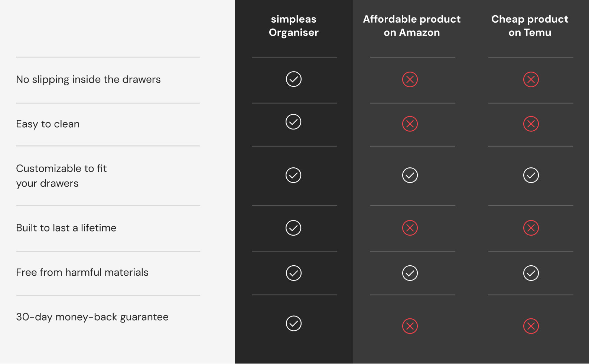This screenshot has height=364, width=589.
Task: Click Temu red X for money-back guarantee
Action: click(531, 326)
